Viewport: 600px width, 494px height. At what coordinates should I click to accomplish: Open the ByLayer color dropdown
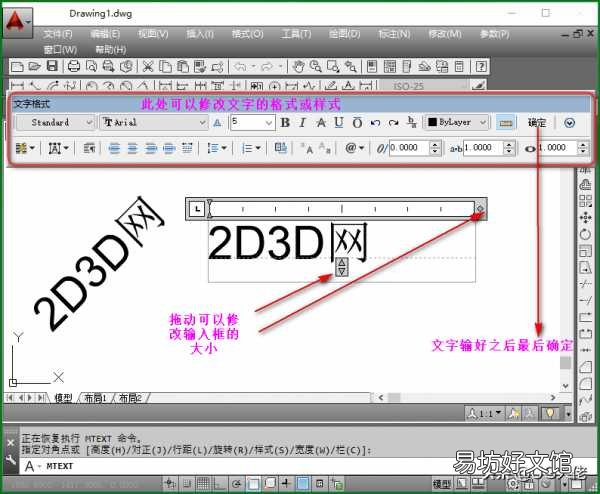[457, 122]
